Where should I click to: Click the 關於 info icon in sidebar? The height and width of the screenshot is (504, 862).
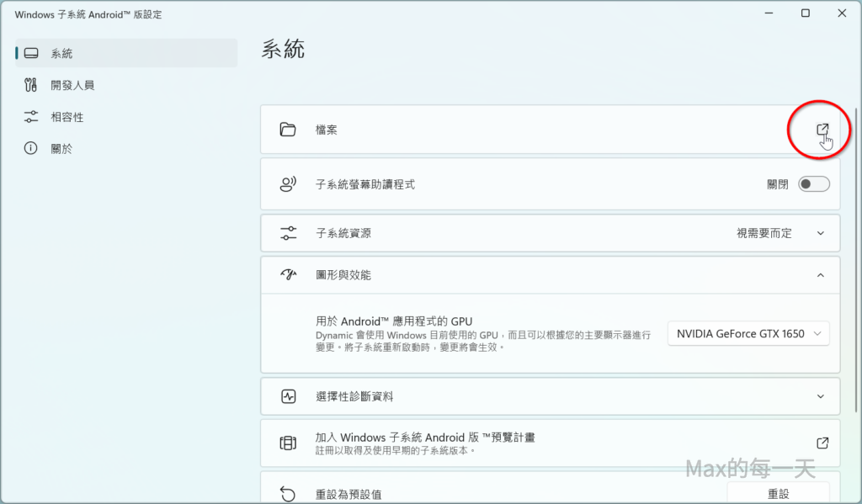coord(31,148)
